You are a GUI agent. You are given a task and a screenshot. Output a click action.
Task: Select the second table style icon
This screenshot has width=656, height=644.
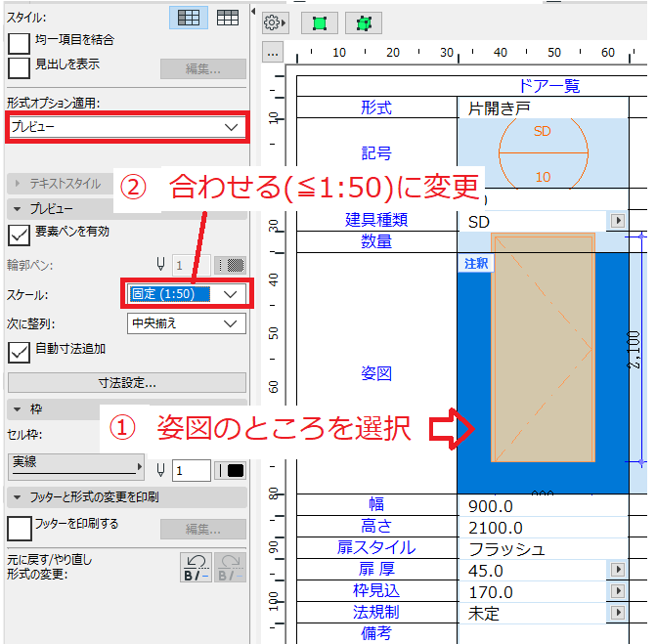pyautogui.click(x=228, y=18)
